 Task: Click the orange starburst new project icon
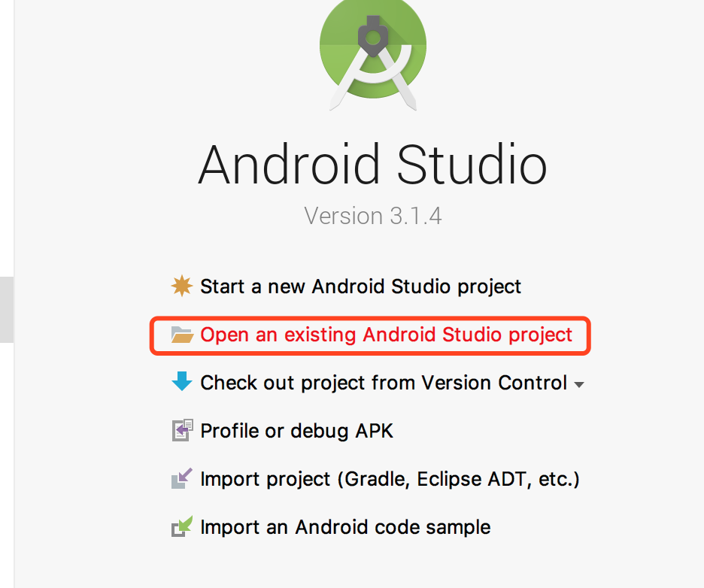click(182, 286)
